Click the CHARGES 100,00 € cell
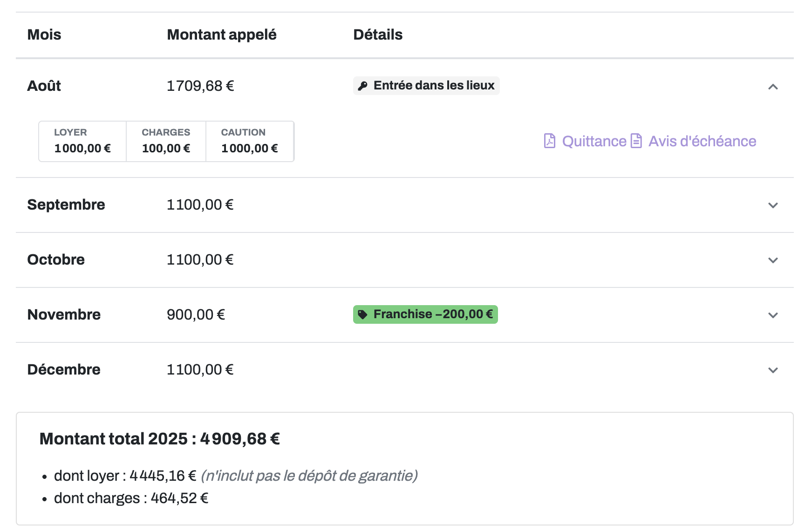This screenshot has height=532, width=805. pos(166,141)
